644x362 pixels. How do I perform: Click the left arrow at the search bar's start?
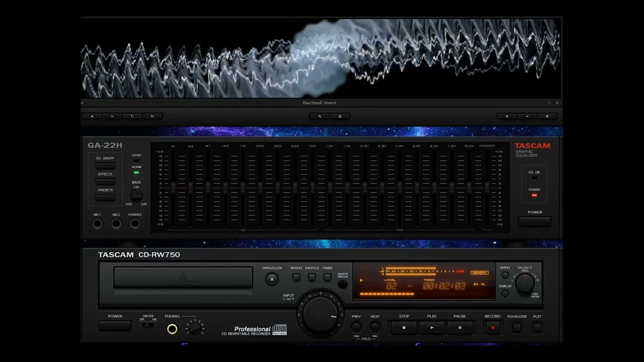point(83,103)
